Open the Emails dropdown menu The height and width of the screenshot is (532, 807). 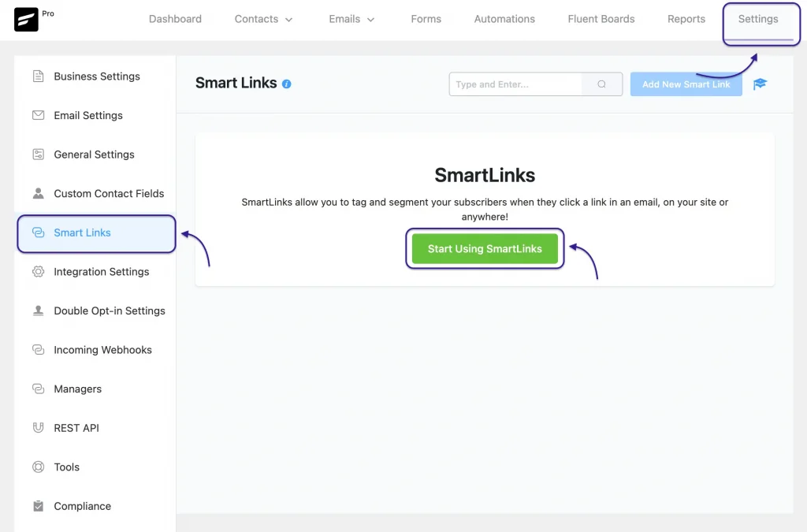click(x=351, y=18)
